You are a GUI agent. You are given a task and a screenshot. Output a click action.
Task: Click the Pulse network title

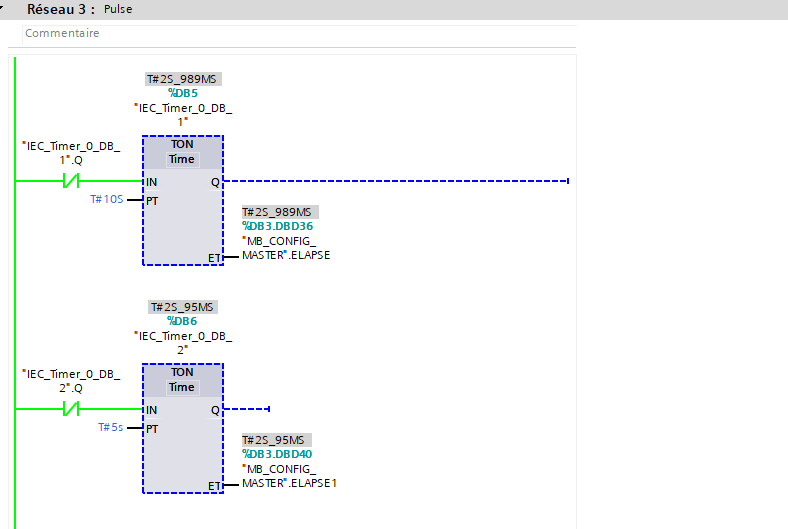tap(118, 9)
